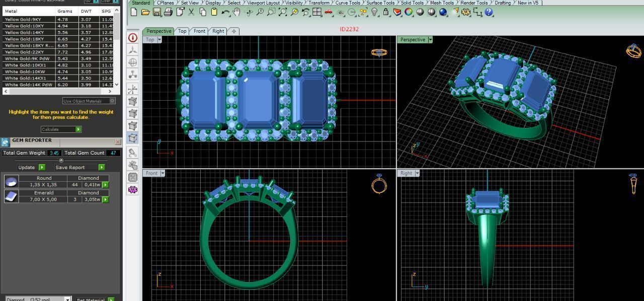Image resolution: width=644 pixels, height=301 pixels.
Task: Open the Front viewport title dropdown
Action: point(163,173)
